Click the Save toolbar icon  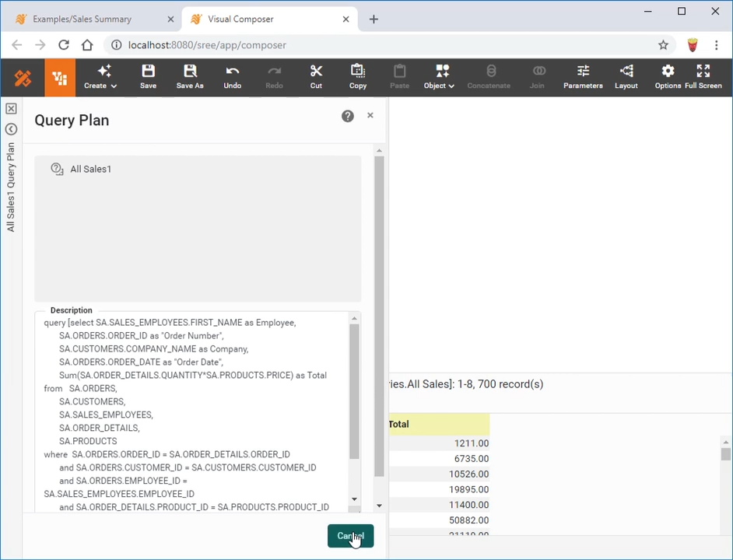click(x=148, y=77)
